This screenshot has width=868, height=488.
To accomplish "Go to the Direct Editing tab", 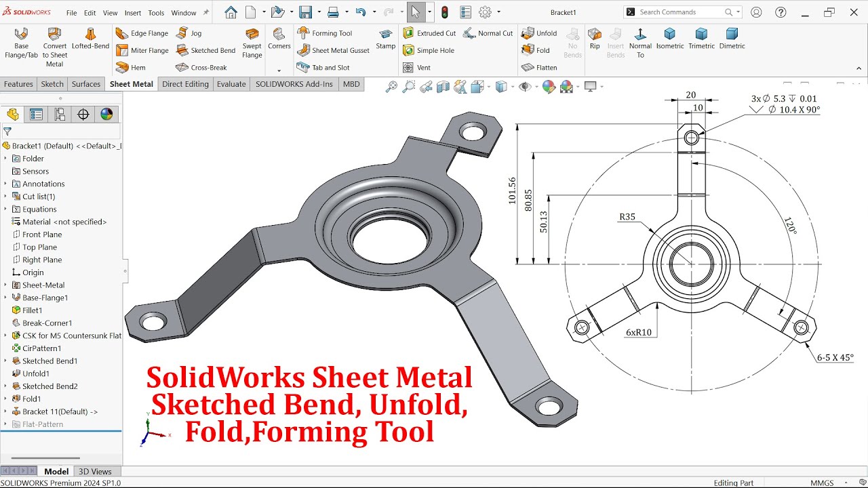I will (185, 84).
